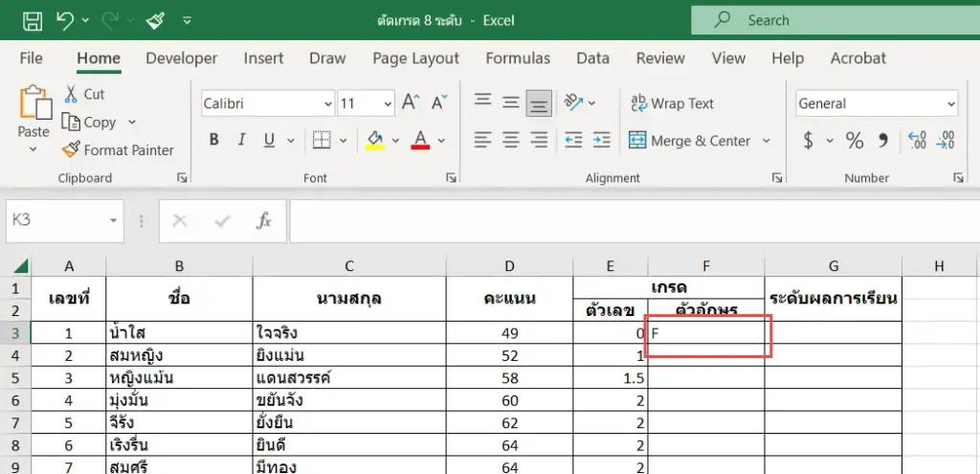Click inside the formula bar
980x474 pixels.
tap(635, 221)
